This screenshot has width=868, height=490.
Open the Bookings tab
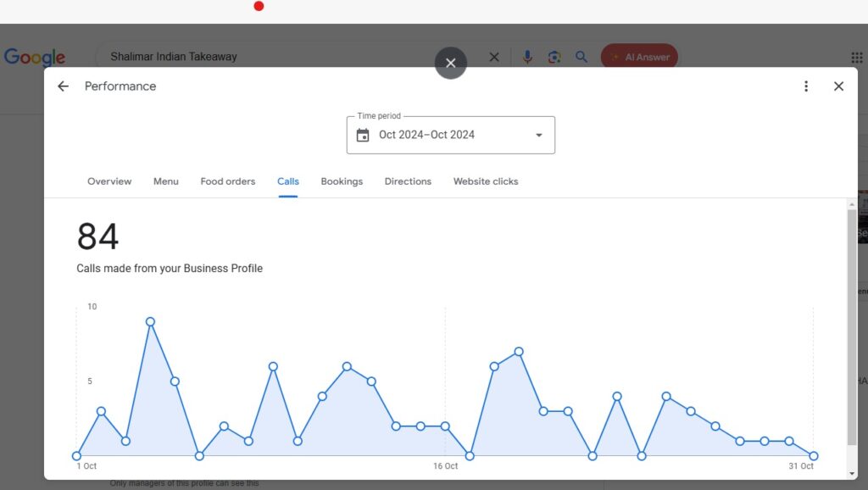[x=342, y=181]
